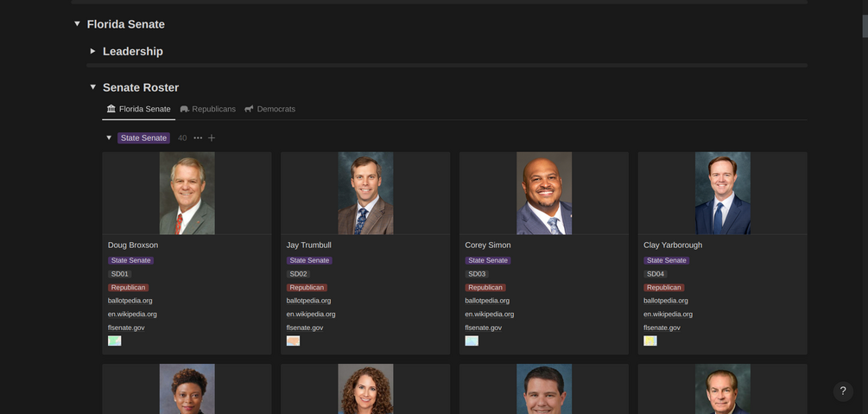Open Clay Yarborough's flsenate.gov link
The image size is (868, 414).
(x=662, y=328)
